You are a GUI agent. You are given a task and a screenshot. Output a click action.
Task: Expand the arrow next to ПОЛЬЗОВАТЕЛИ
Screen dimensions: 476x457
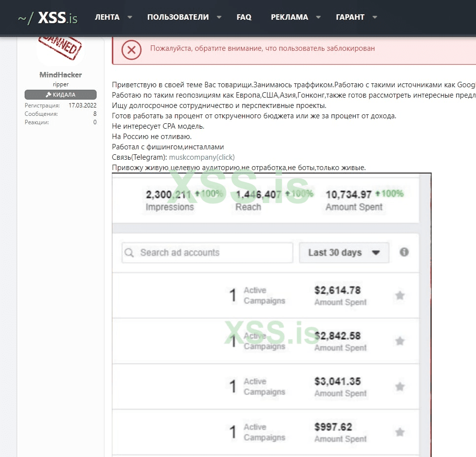[x=219, y=17]
